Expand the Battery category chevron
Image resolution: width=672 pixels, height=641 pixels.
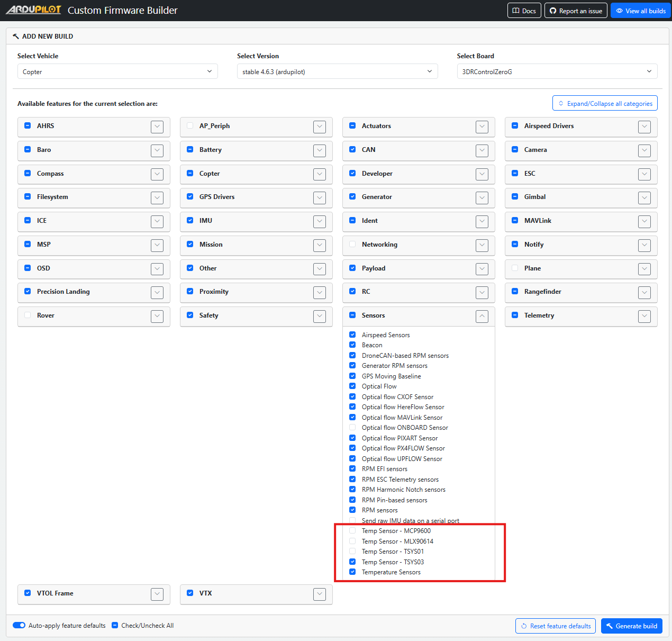tap(320, 150)
